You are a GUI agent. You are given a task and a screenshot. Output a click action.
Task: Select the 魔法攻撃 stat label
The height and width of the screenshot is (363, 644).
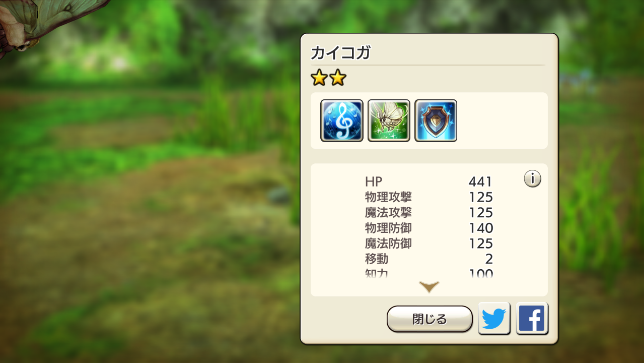pyautogui.click(x=388, y=212)
